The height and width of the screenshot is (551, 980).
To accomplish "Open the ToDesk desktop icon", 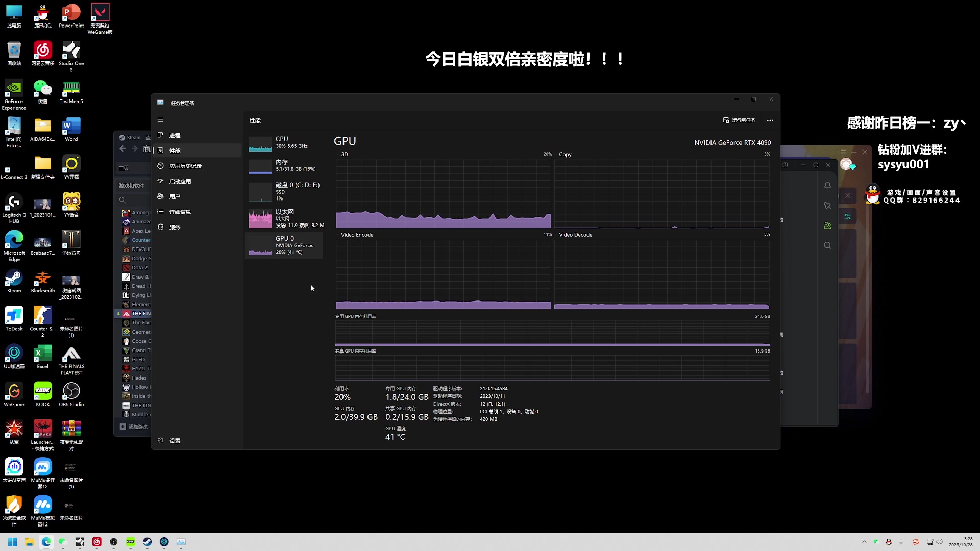I will (14, 319).
